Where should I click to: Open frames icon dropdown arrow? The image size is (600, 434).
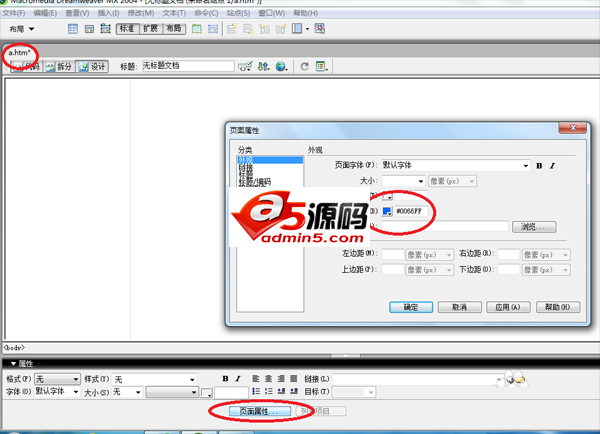(x=307, y=29)
